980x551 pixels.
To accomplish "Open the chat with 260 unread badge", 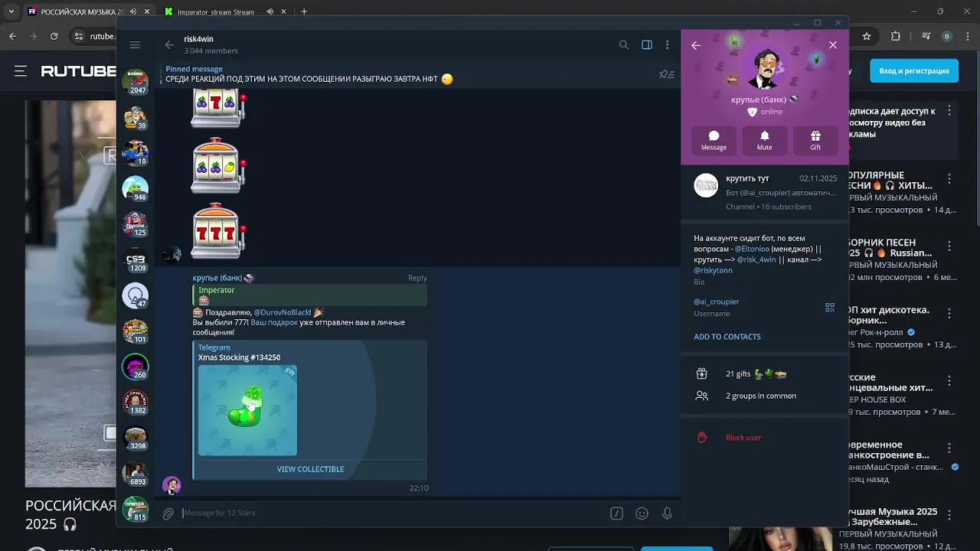I will pos(136,367).
